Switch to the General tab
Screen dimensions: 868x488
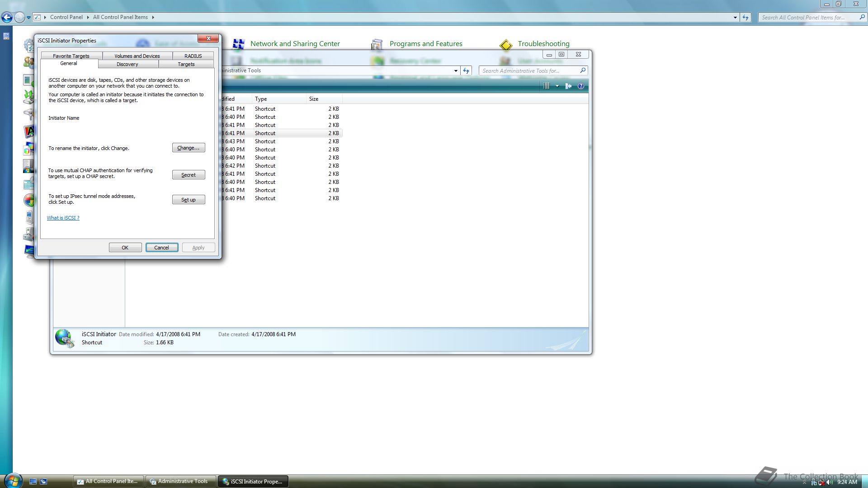tap(69, 64)
